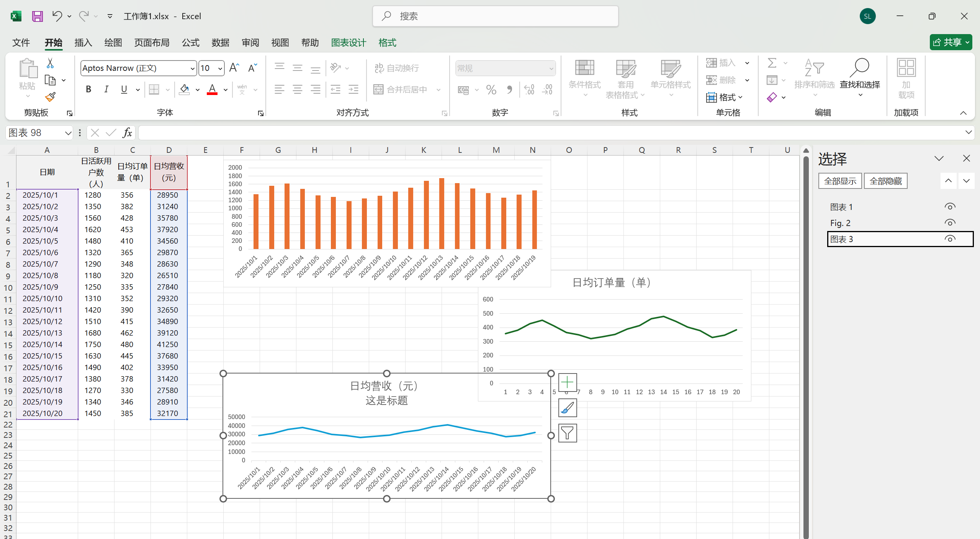Hide 图表 1 using its eye icon
This screenshot has width=980, height=539.
pyautogui.click(x=949, y=207)
